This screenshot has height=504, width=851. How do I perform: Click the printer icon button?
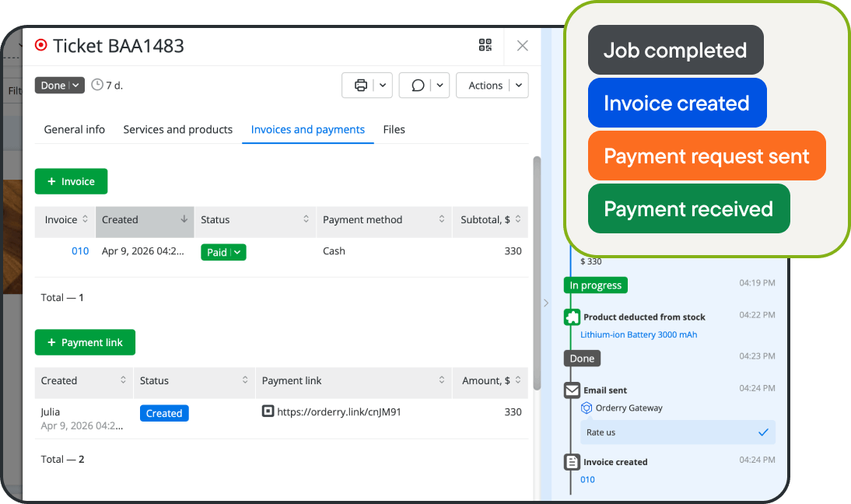click(x=360, y=86)
